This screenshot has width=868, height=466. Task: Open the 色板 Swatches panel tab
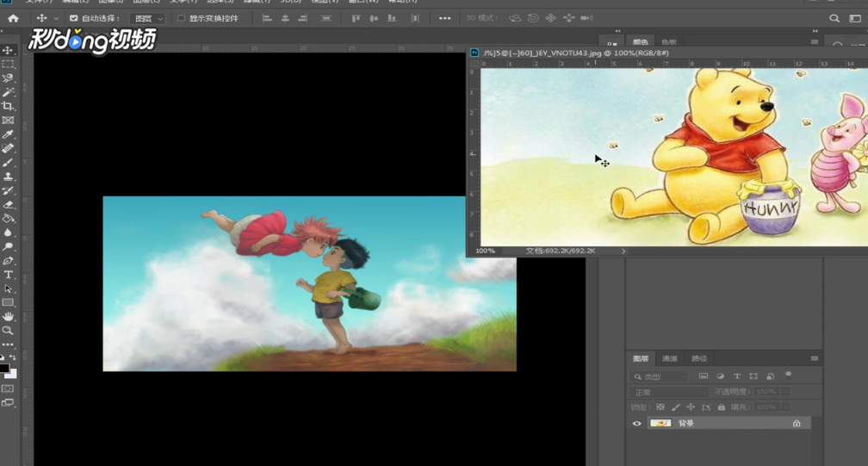pos(669,42)
